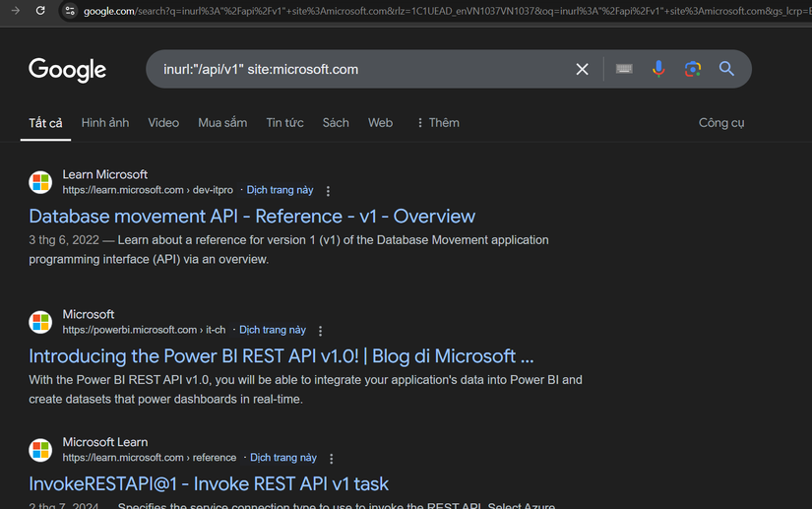This screenshot has width=812, height=509.
Task: Start voice search with the microphone
Action: click(x=658, y=69)
